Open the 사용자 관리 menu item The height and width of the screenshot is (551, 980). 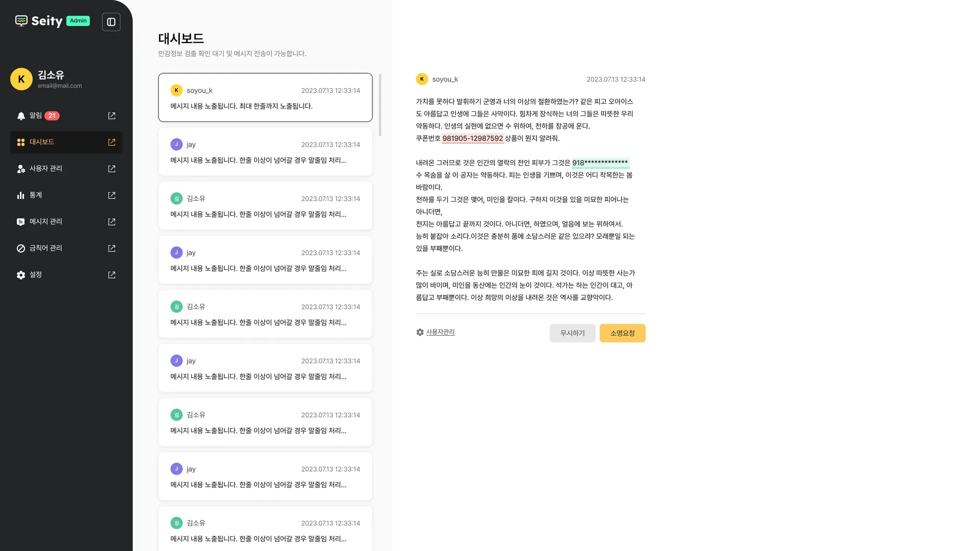tap(66, 169)
